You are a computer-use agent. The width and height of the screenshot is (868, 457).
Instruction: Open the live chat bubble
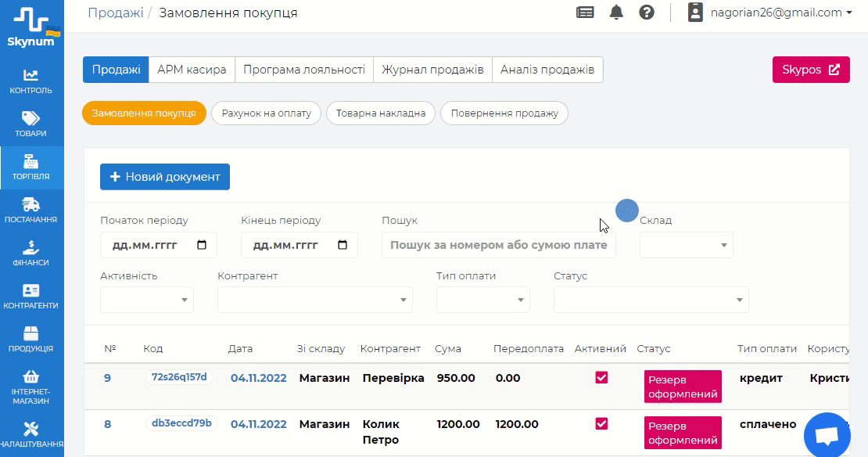826,436
